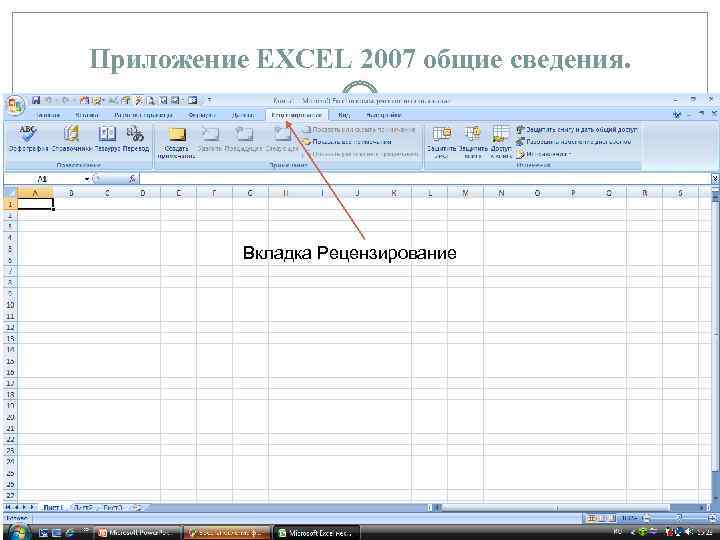Switch to the Разметка страницы ribbon tab
This screenshot has width=720, height=540.
144,115
